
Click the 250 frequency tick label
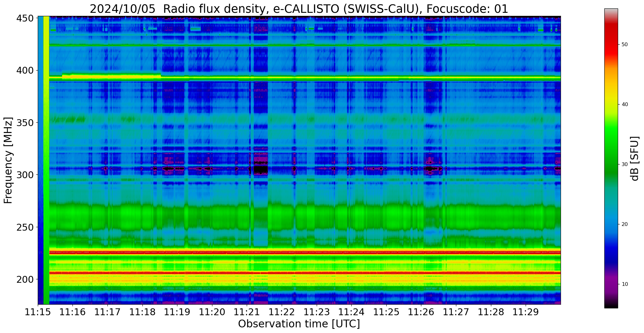[25, 227]
